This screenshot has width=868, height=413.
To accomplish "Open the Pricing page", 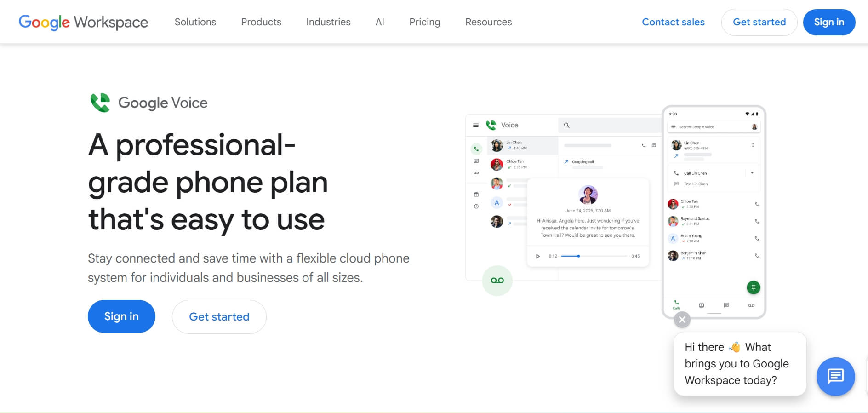I will point(425,22).
